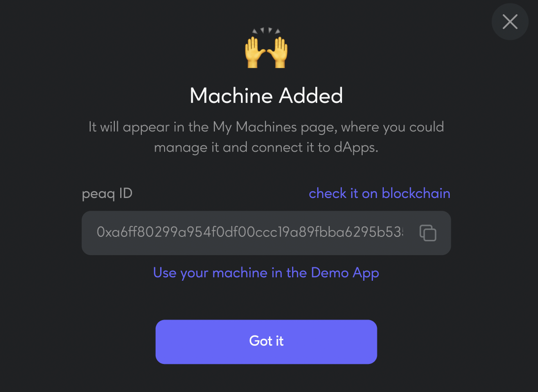Dismiss the popup using the circular X icon

[510, 22]
